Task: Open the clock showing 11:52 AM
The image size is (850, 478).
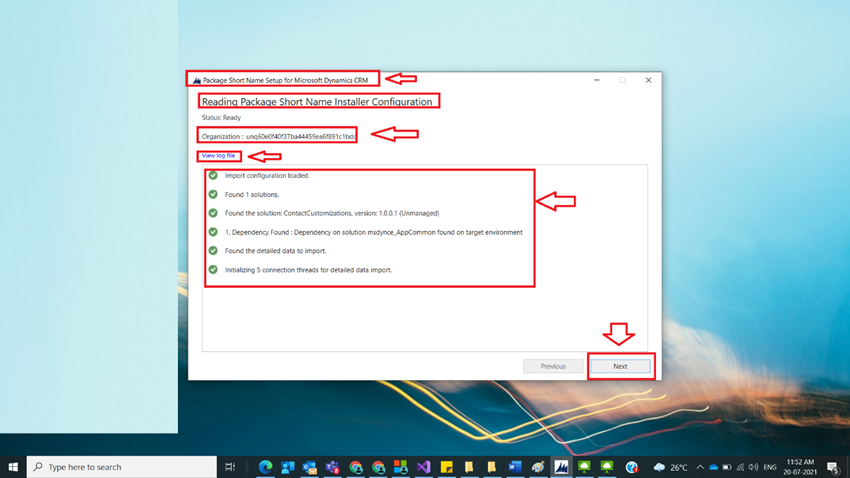Action: [x=800, y=467]
